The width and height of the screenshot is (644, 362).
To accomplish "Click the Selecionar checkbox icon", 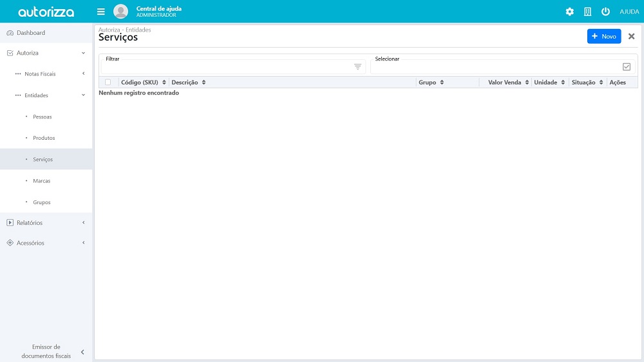I will tap(627, 67).
